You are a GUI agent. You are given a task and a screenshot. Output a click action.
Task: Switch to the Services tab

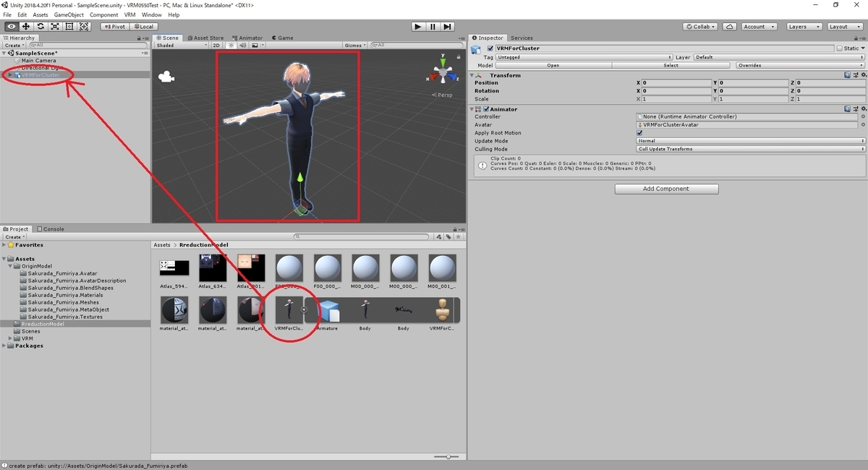pyautogui.click(x=522, y=38)
